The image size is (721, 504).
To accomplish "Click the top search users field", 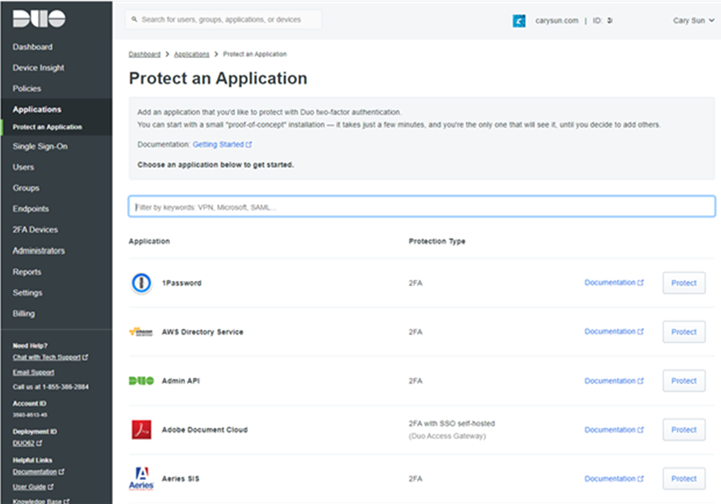I will [223, 19].
